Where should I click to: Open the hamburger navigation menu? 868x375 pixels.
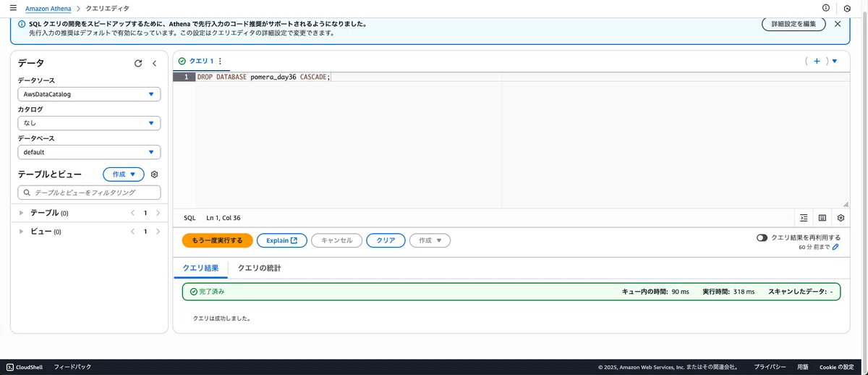pos(13,8)
